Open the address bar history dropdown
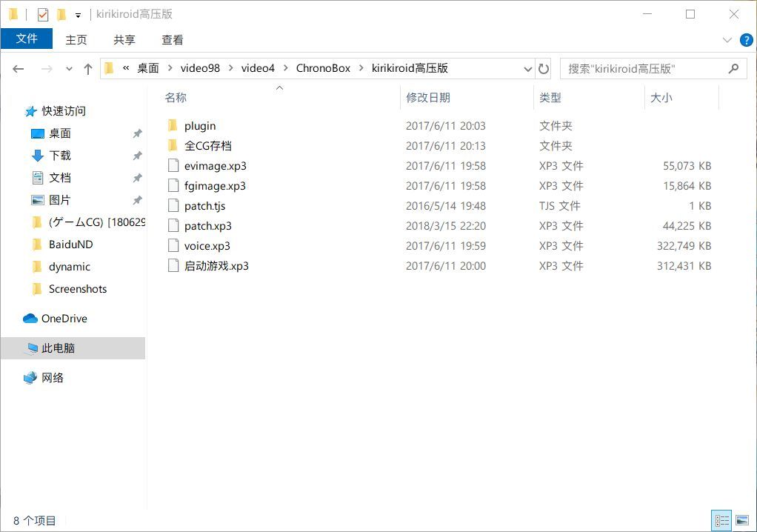This screenshot has width=757, height=532. pyautogui.click(x=528, y=69)
